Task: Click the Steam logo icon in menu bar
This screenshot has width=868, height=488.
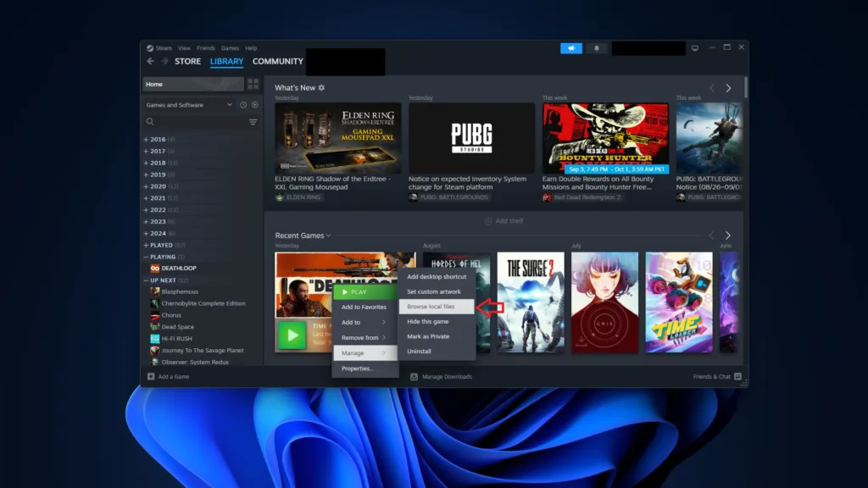Action: (150, 48)
